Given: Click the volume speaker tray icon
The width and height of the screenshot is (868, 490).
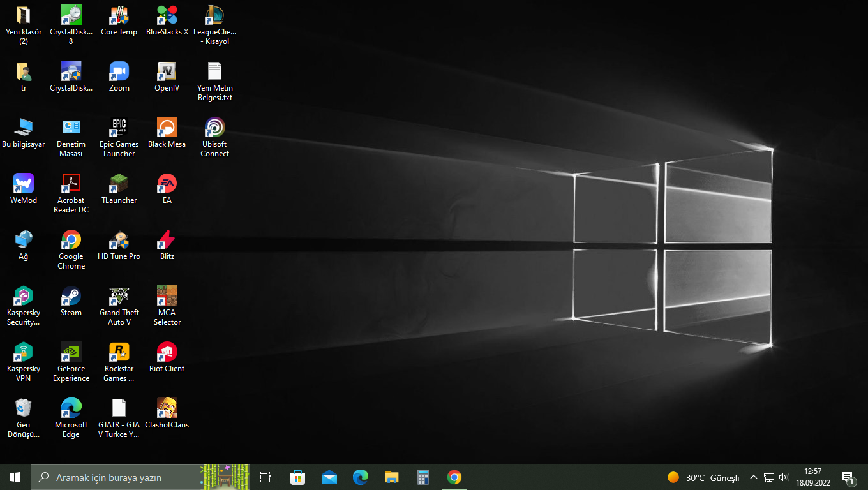Looking at the screenshot, I should click(x=784, y=477).
